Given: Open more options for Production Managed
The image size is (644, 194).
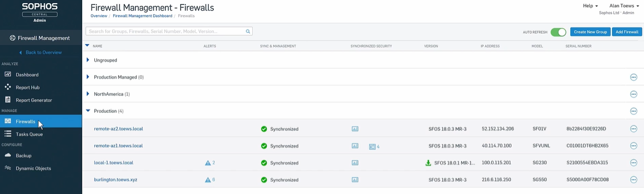Looking at the screenshot, I should [633, 77].
